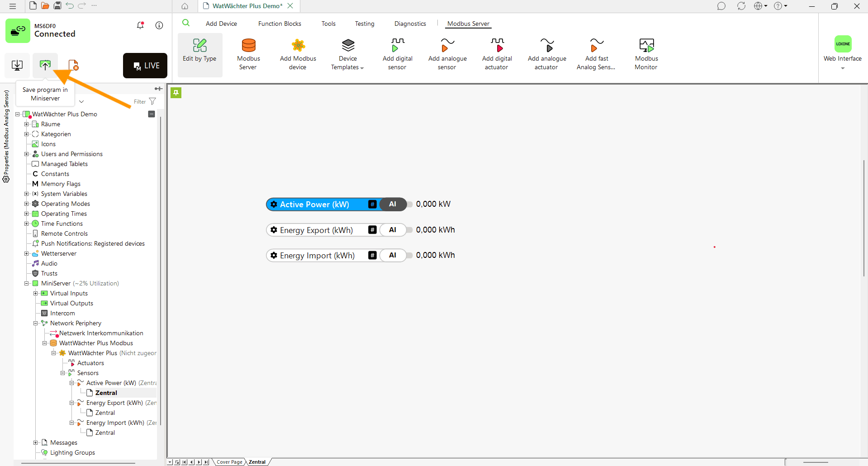868x466 pixels.
Task: Open the feedback chat bubble icon
Action: 721,6
